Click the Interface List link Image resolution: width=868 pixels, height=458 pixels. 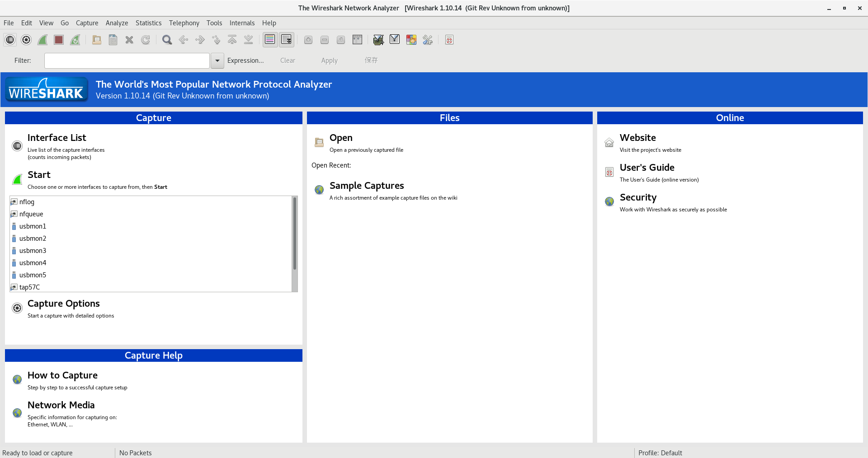click(57, 138)
